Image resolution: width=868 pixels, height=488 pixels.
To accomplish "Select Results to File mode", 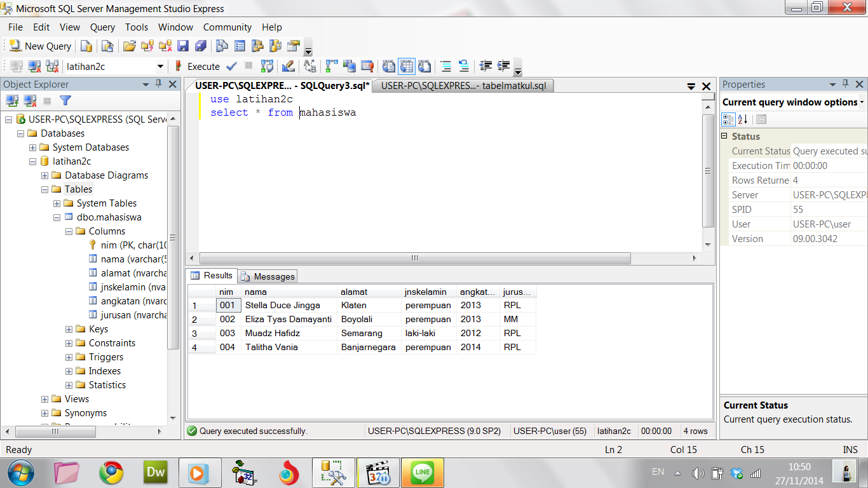I will click(x=424, y=66).
